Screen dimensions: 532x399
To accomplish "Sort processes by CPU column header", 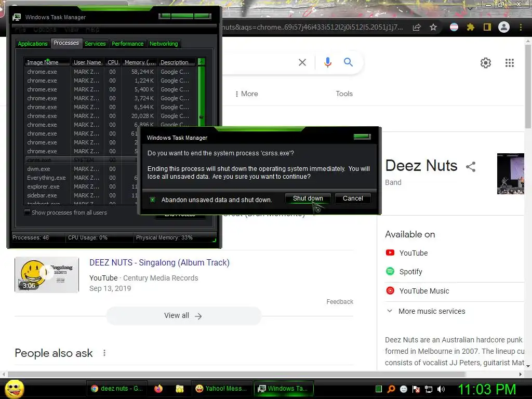I will point(113,62).
